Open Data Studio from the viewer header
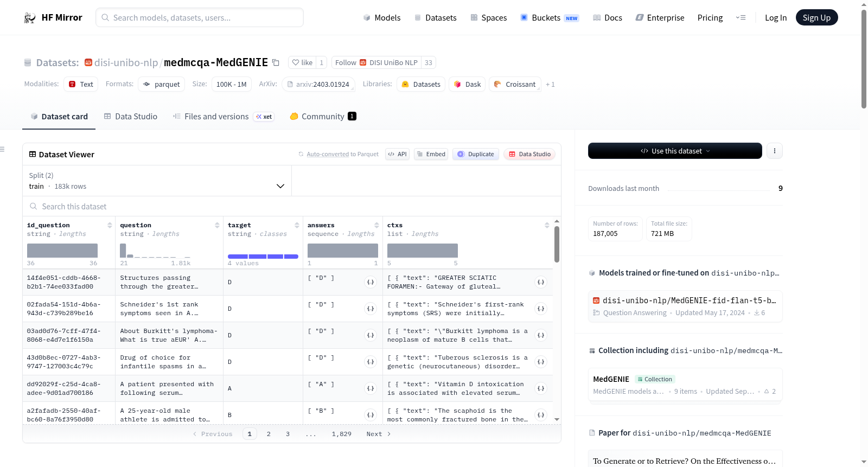 [529, 154]
